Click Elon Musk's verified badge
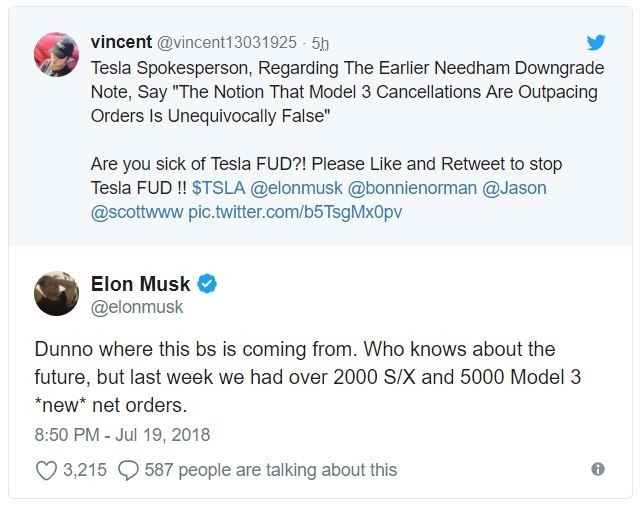 click(207, 284)
